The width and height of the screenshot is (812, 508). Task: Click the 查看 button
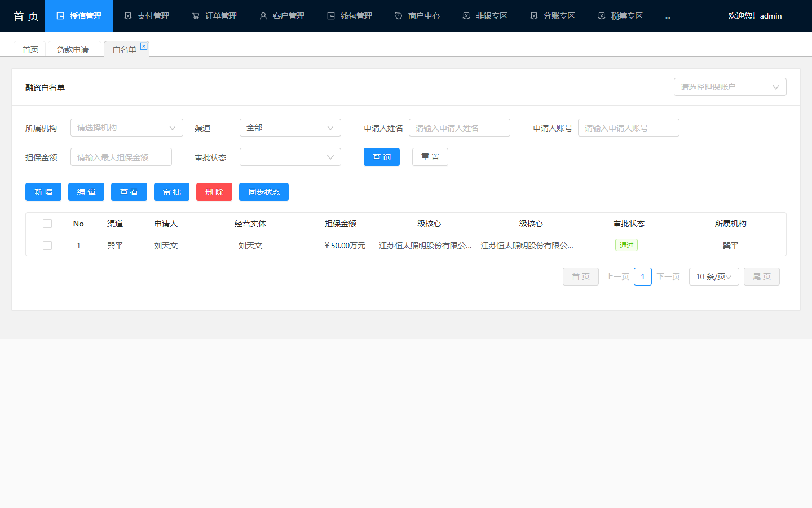129,192
